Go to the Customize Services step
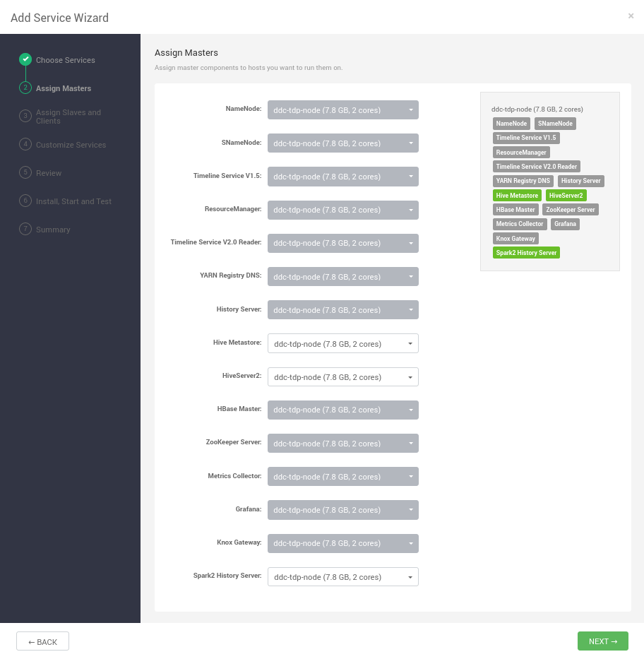 (71, 145)
